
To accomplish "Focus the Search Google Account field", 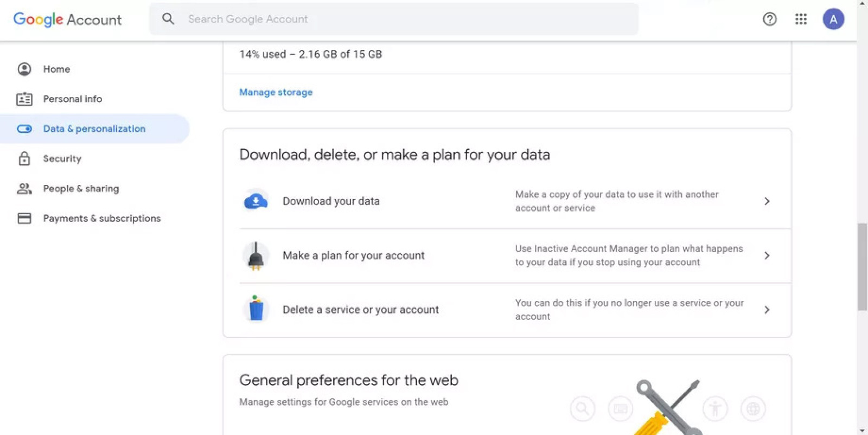I will (x=394, y=19).
